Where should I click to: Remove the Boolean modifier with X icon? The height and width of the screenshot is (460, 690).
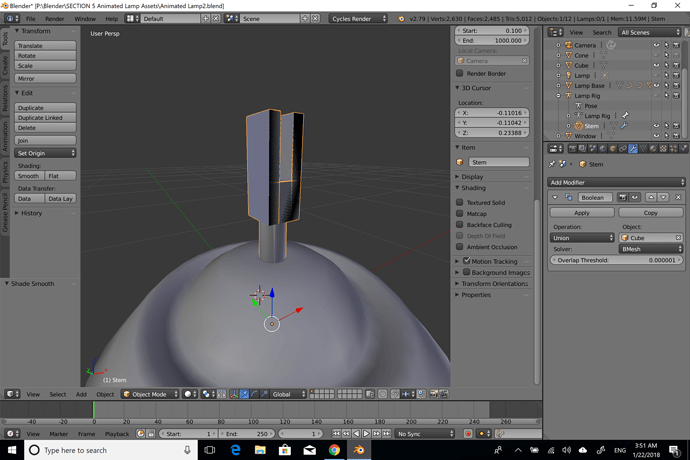pos(678,197)
